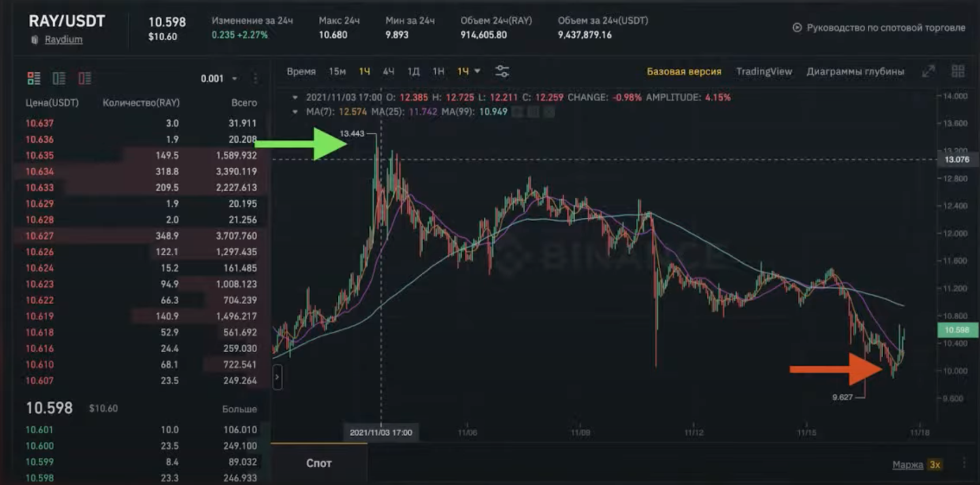The width and height of the screenshot is (980, 485).
Task: Click the 10.598 current price axis label
Action: 957,330
